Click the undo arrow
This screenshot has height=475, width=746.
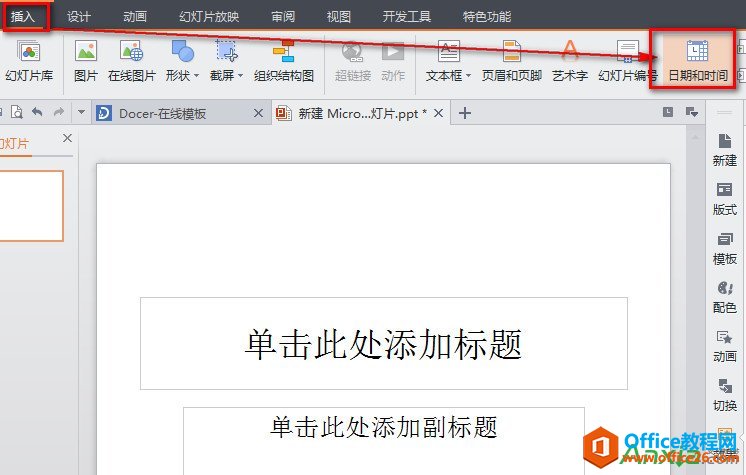[37, 112]
